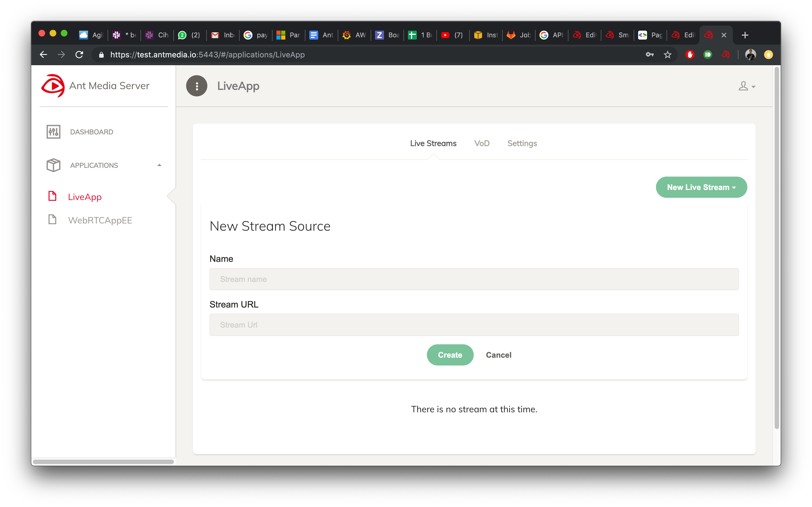Open the three-dot menu next to LiveApp
This screenshot has width=812, height=507.
[x=196, y=86]
